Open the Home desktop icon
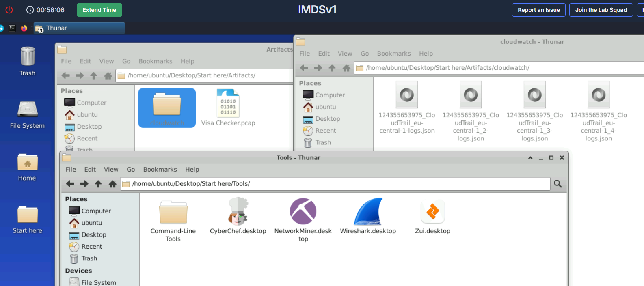This screenshot has width=644, height=286. (27, 167)
